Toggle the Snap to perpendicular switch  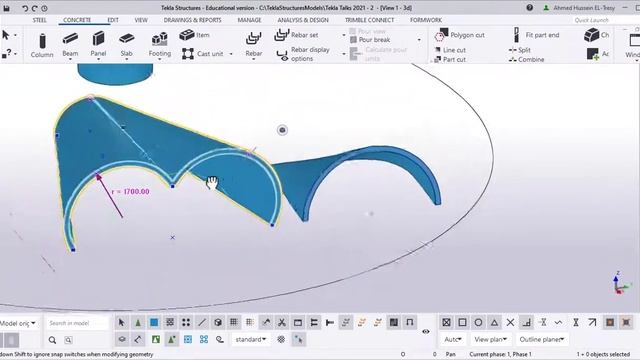pos(527,323)
